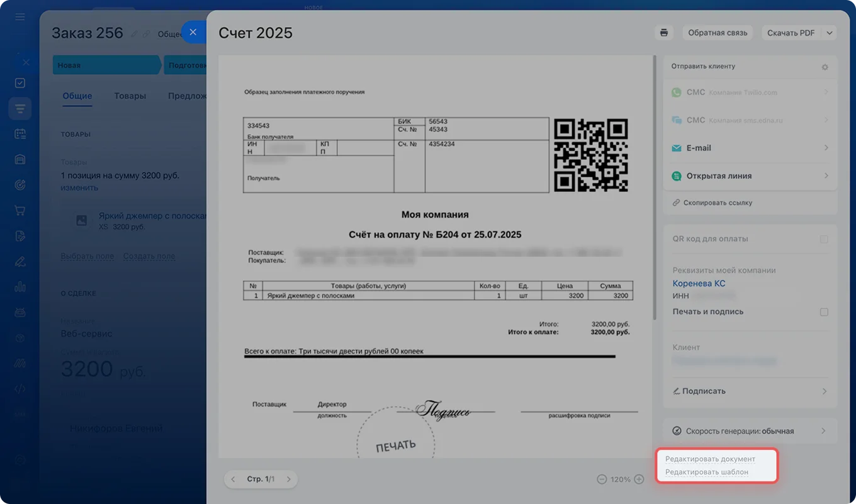The image size is (856, 504).
Task: Go to next page arrow
Action: pos(289,479)
